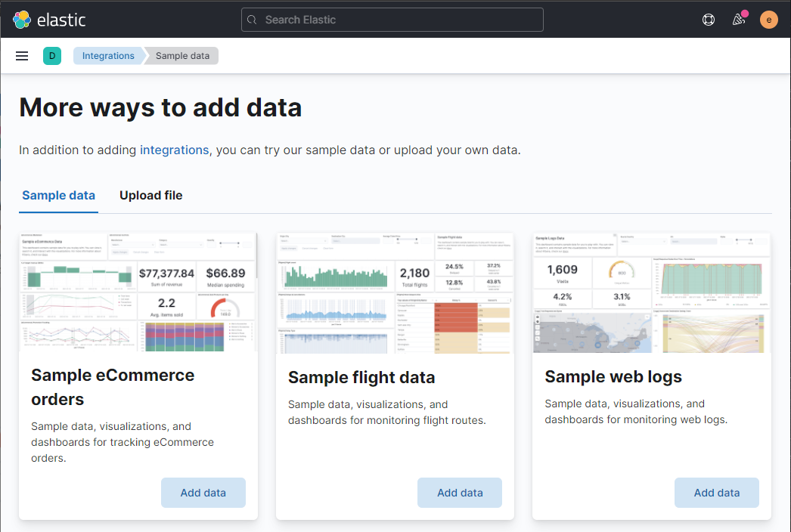Image resolution: width=791 pixels, height=532 pixels.
Task: View the unread newsfeed notification badge
Action: (x=744, y=13)
